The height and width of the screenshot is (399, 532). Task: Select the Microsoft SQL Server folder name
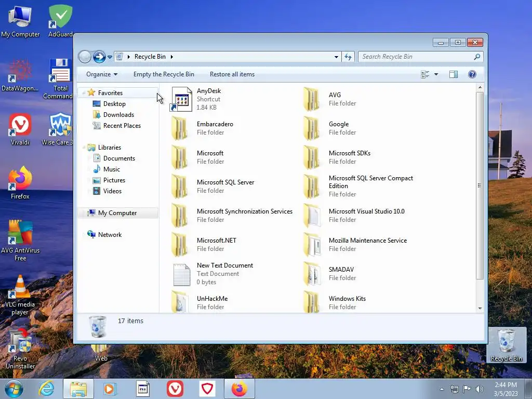coord(225,182)
